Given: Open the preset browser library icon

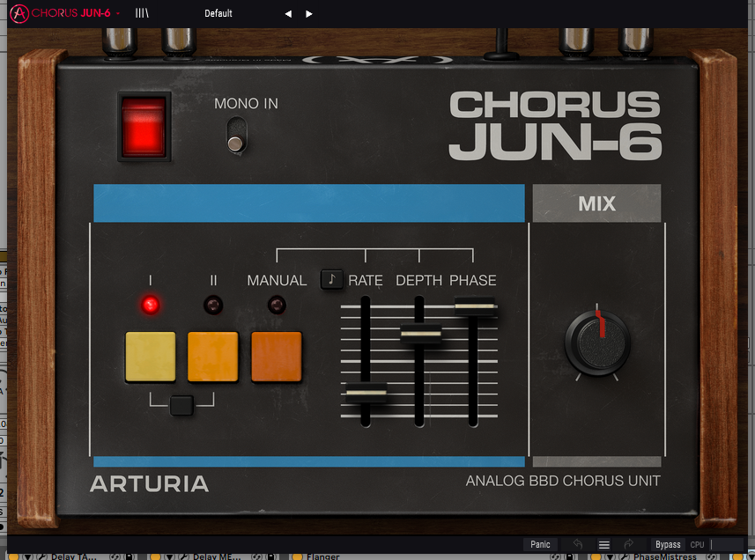Looking at the screenshot, I should [x=142, y=13].
